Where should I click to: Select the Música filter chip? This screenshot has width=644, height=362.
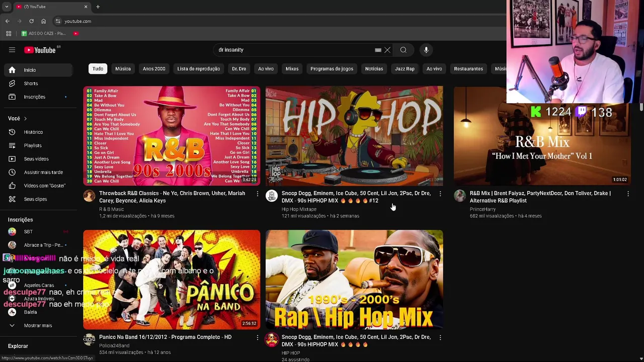123,69
